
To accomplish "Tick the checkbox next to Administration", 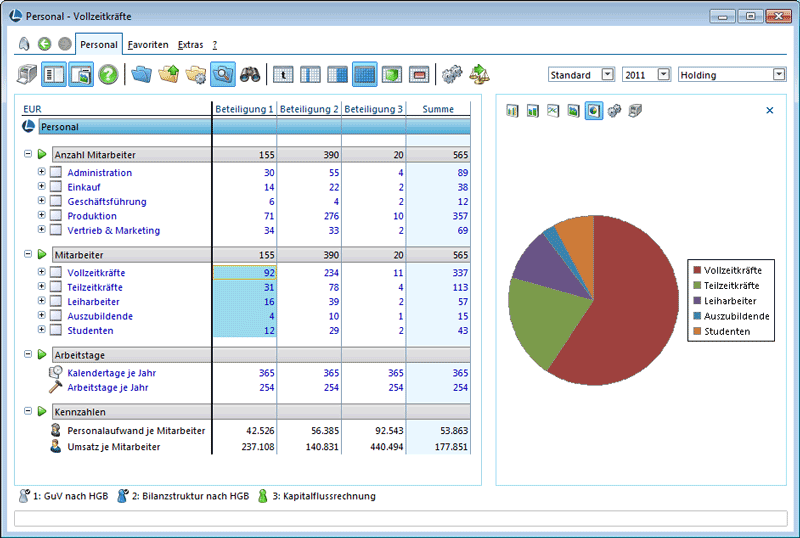I will [x=56, y=172].
